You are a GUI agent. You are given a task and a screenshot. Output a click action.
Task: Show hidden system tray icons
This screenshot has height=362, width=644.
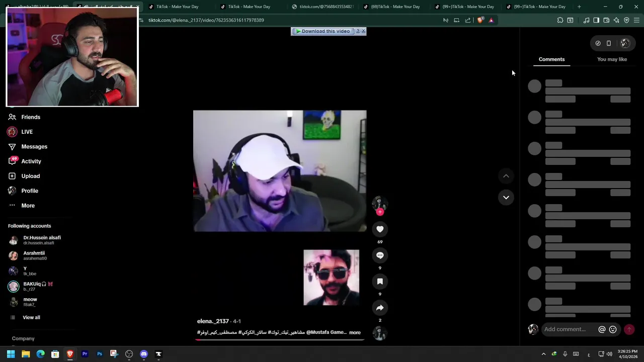pyautogui.click(x=543, y=354)
